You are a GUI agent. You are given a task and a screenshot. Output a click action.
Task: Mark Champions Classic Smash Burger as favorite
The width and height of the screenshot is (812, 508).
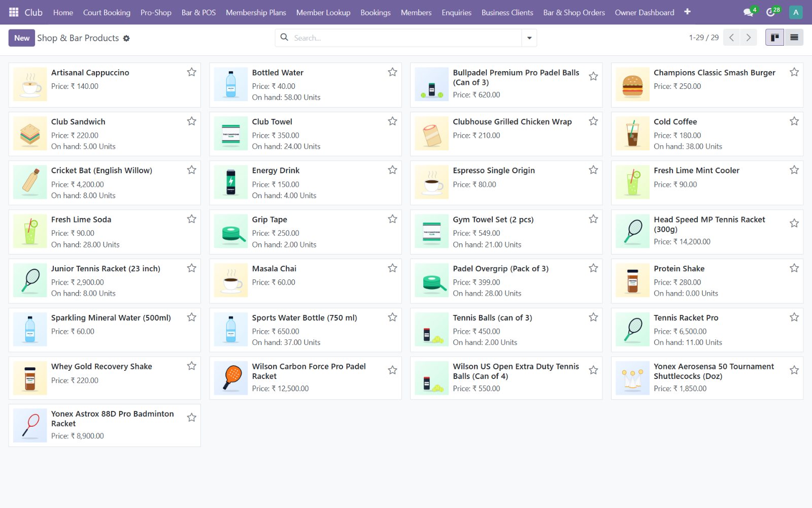[x=794, y=72]
